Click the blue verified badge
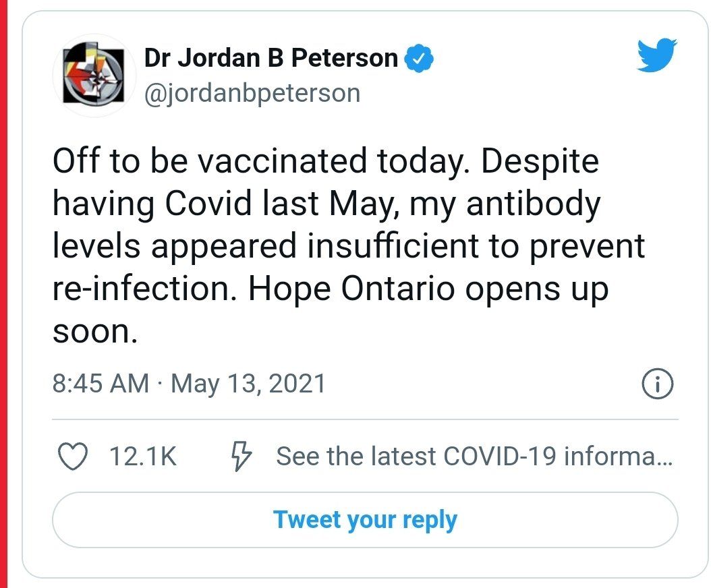Viewport: 711px width, 588px height. pos(418,59)
